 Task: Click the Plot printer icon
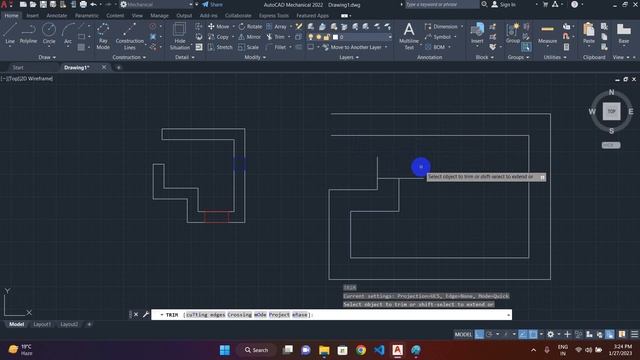click(x=83, y=4)
